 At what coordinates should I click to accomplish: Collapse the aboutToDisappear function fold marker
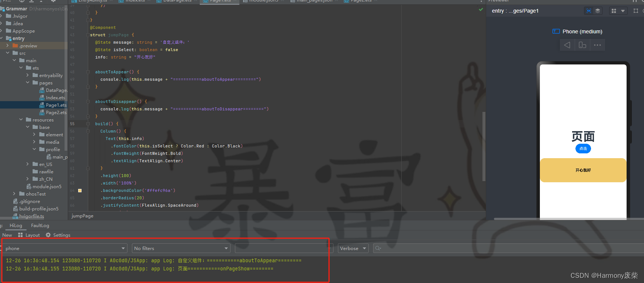[x=88, y=101]
